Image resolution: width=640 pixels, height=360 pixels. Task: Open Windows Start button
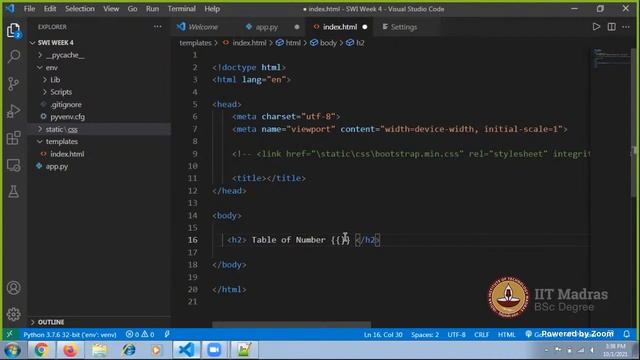(x=13, y=350)
